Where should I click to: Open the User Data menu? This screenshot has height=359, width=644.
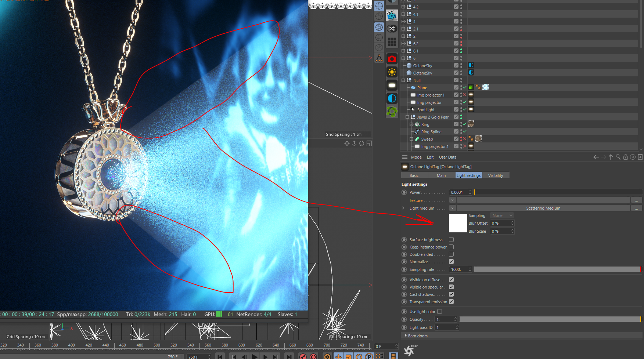[x=447, y=157]
